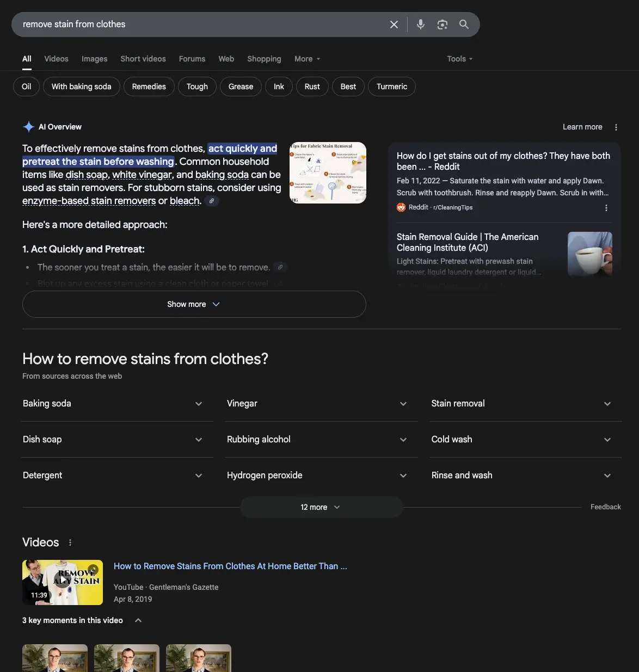Image resolution: width=639 pixels, height=672 pixels.
Task: Filter by With baking soda chip
Action: (82, 87)
